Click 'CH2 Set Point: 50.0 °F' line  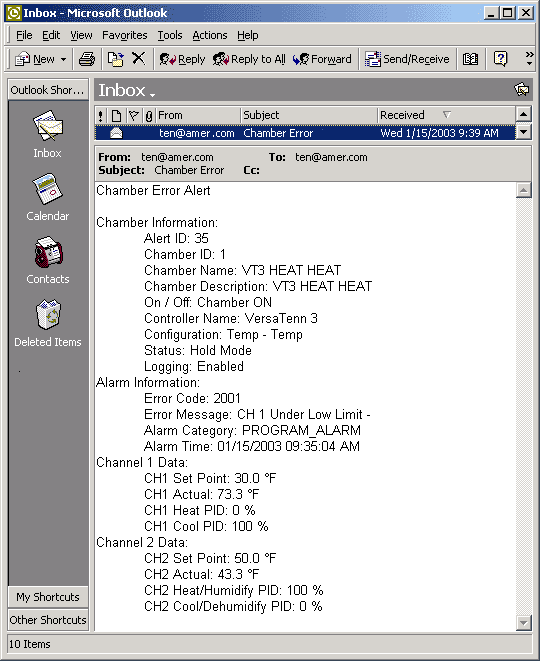tap(210, 558)
